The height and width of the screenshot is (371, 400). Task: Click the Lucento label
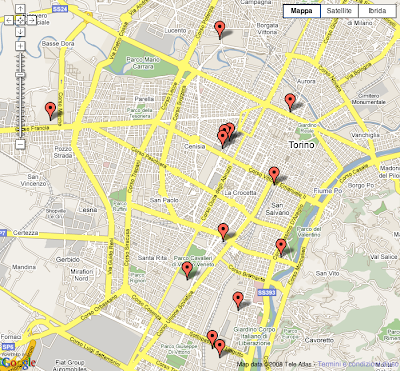click(x=176, y=30)
